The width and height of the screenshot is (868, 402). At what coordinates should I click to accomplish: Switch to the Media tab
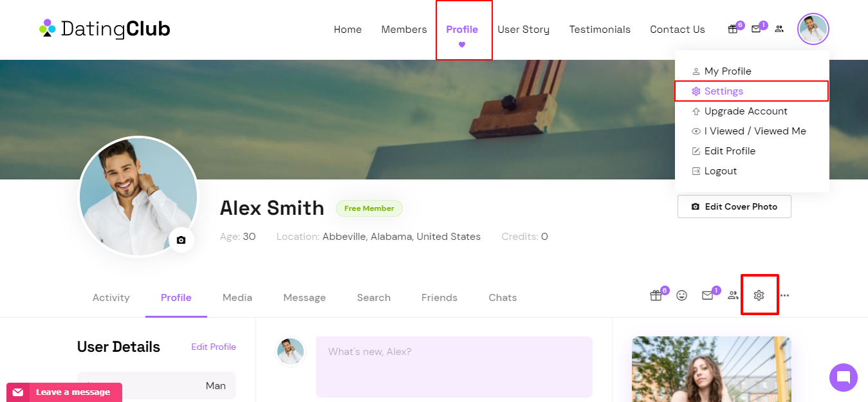pos(237,297)
